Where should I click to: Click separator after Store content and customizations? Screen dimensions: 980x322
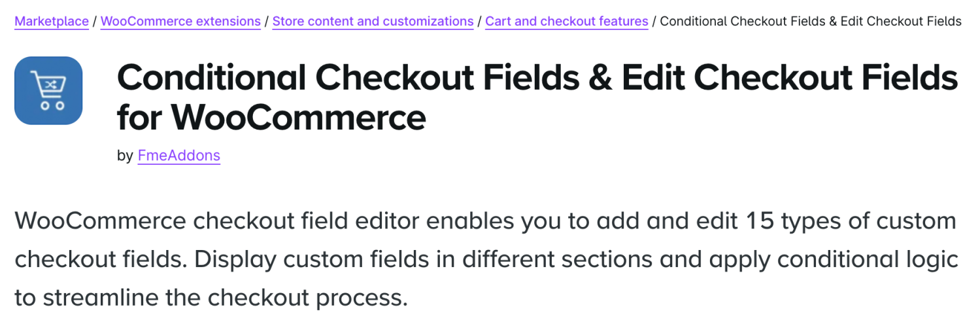tap(479, 21)
